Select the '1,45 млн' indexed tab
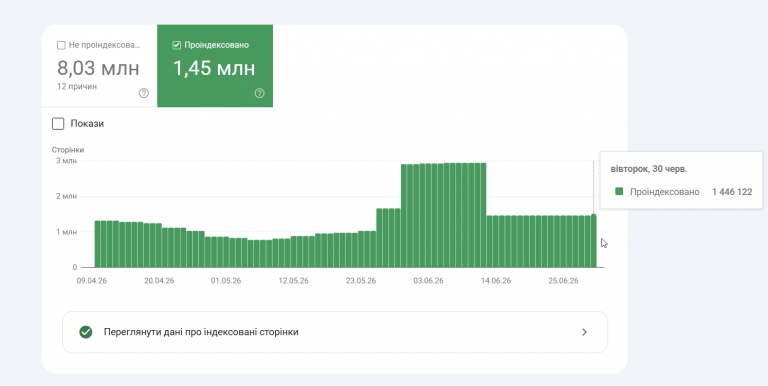768x386 pixels. click(215, 66)
